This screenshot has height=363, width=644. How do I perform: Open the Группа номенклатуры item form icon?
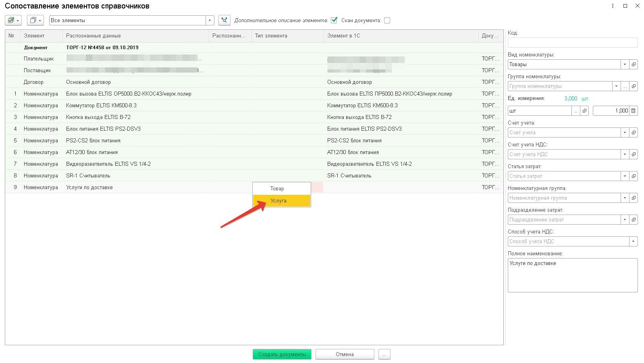tap(634, 86)
